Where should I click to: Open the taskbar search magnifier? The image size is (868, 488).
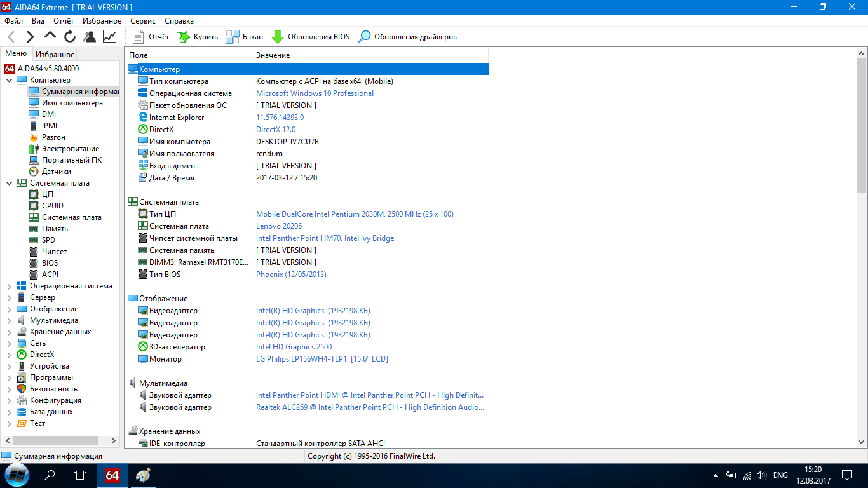pos(50,475)
